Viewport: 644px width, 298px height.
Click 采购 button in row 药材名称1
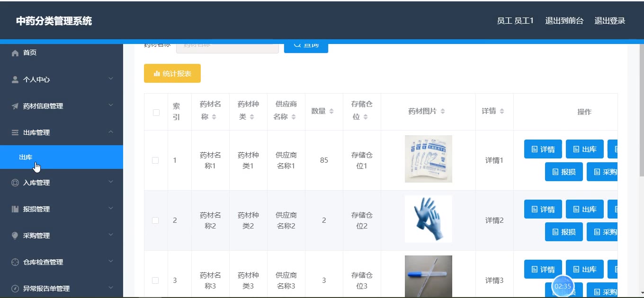602,172
